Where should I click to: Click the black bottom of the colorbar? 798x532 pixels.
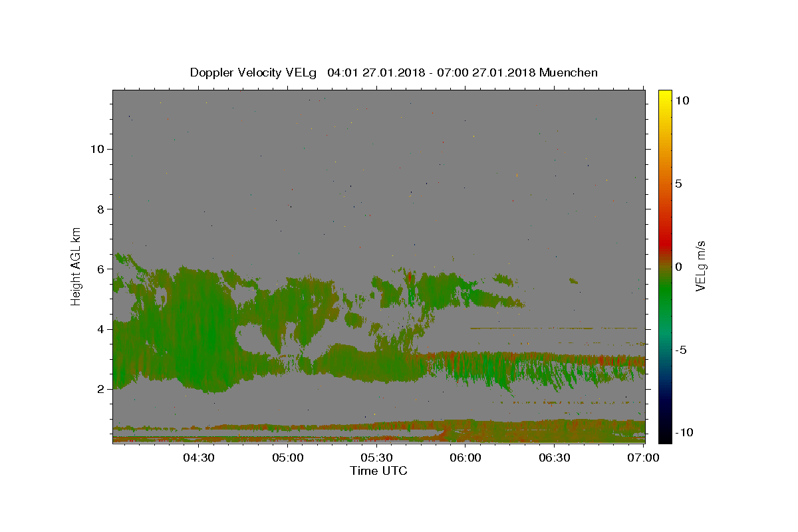(665, 436)
